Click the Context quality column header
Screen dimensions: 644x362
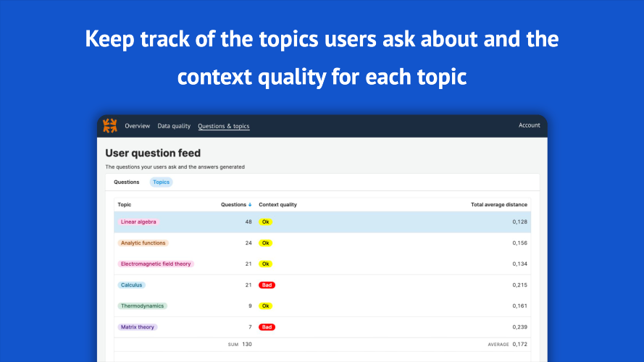coord(277,205)
